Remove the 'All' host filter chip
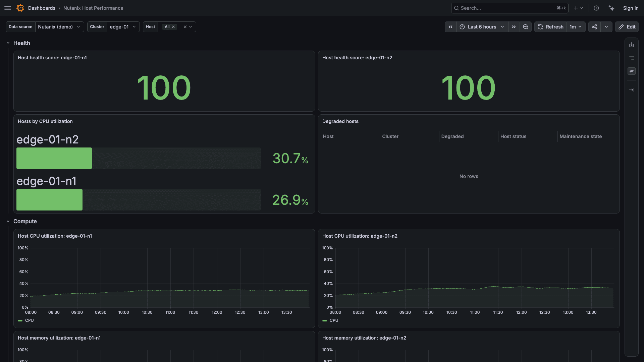Viewport: 644px width, 362px height. point(173,27)
